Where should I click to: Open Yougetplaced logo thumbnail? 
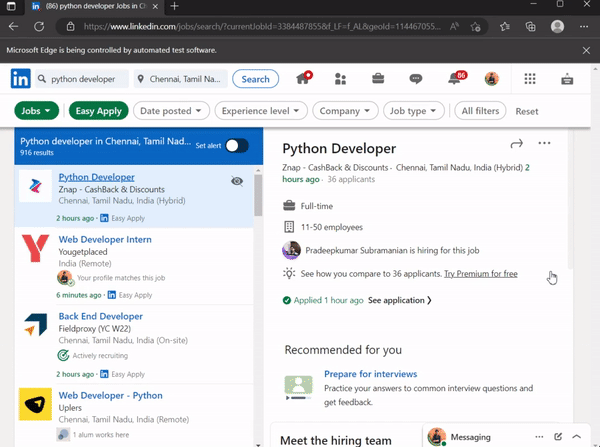[35, 248]
